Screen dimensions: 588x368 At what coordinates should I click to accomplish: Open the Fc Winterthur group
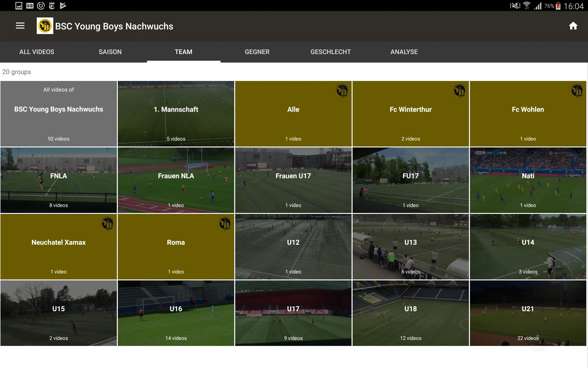click(x=411, y=114)
